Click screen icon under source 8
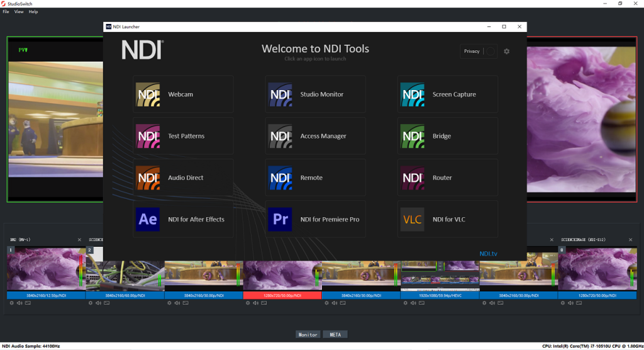 point(579,303)
